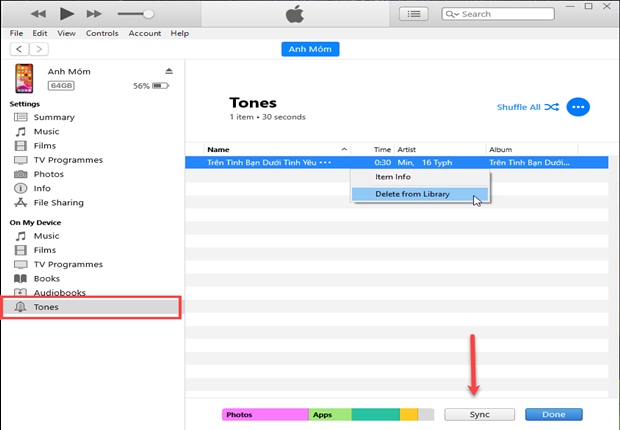Skip to the next track

pyautogui.click(x=94, y=14)
